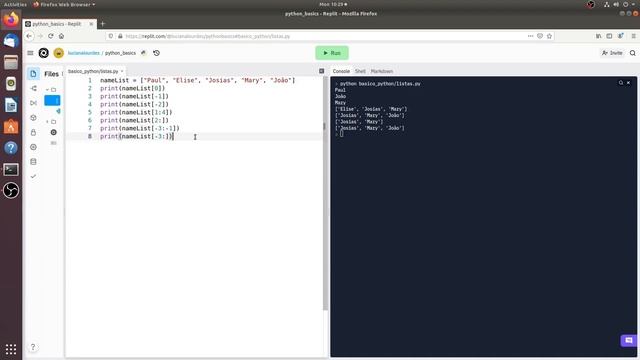Open OBS Studio from the dock
This screenshot has width=640, height=360.
[x=11, y=190]
